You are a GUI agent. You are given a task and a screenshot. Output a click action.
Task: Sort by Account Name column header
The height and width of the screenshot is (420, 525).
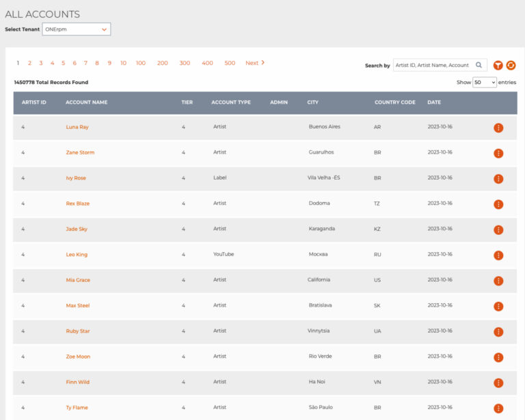pyautogui.click(x=86, y=102)
